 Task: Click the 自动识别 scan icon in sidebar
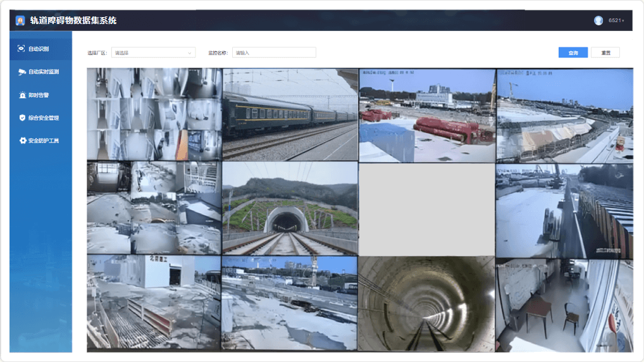coord(22,49)
